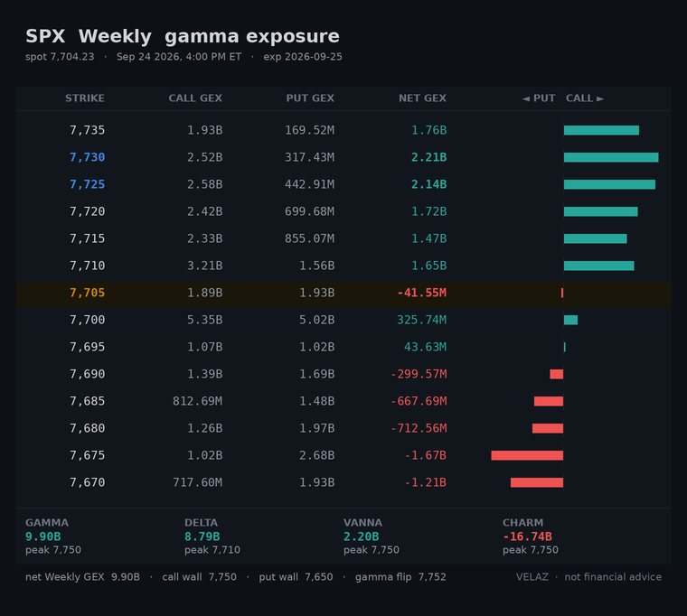Click the GAMMA total 9.90B
The height and width of the screenshot is (616, 687).
click(43, 537)
